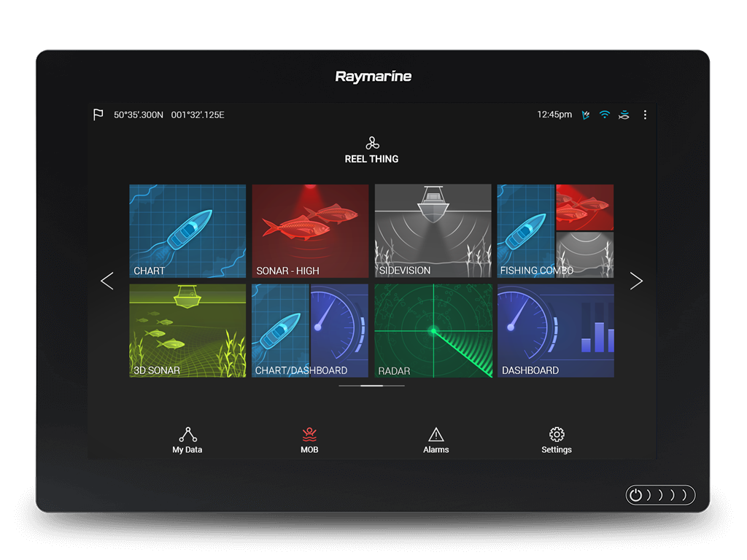Screen dimensions: 747x560
Task: Open the Chart app tile
Action: tap(187, 231)
